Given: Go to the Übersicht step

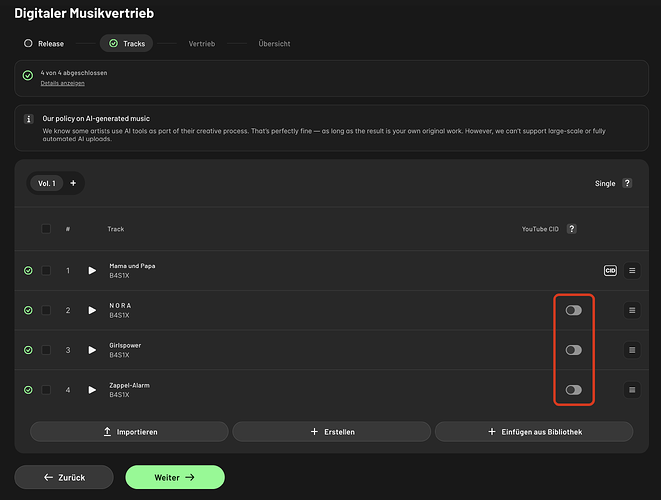Looking at the screenshot, I should (274, 44).
